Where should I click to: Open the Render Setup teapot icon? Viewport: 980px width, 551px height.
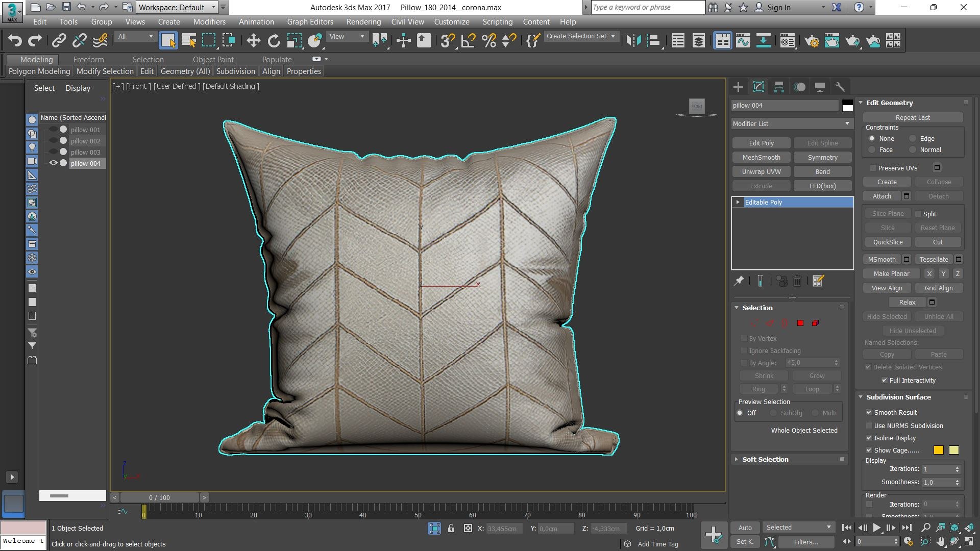812,41
